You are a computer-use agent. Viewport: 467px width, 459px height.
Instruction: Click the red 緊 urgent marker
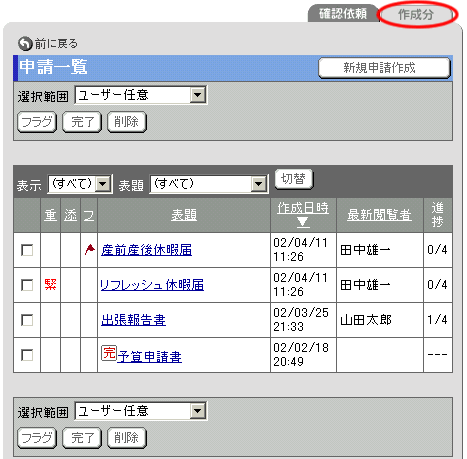[50, 284]
